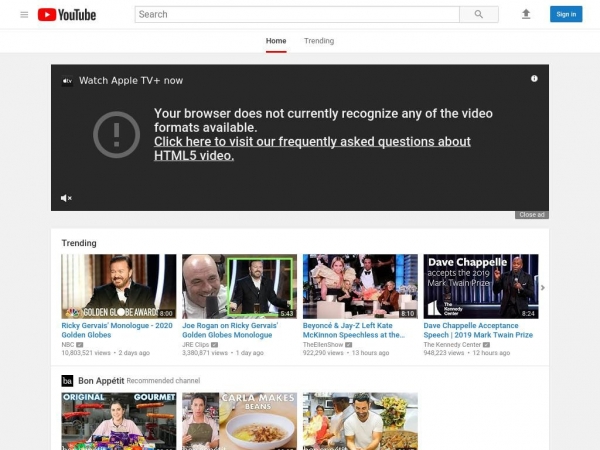Open the upload video icon

pos(526,14)
